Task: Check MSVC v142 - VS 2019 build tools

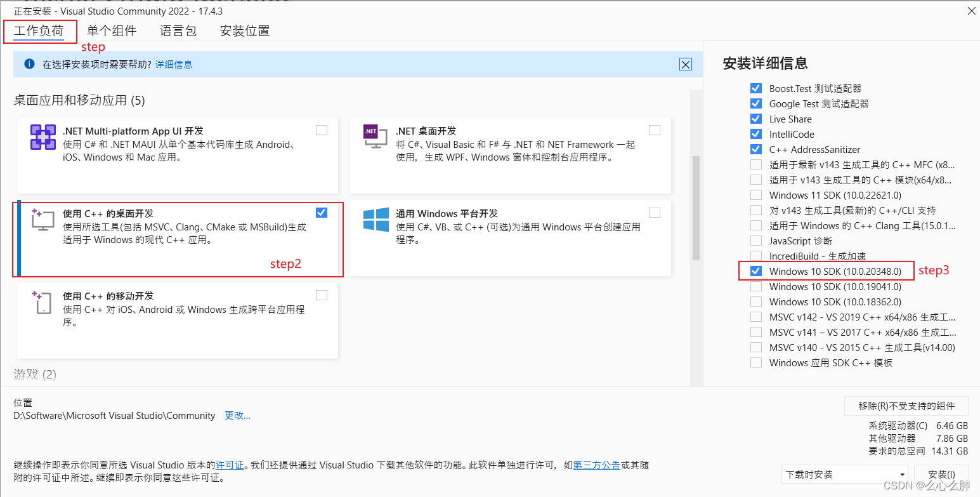Action: (755, 317)
